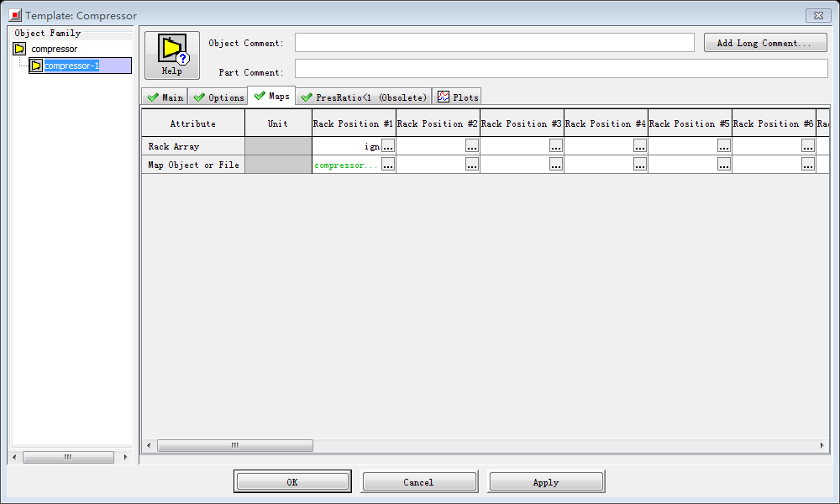Click the app icon in title bar

15,15
